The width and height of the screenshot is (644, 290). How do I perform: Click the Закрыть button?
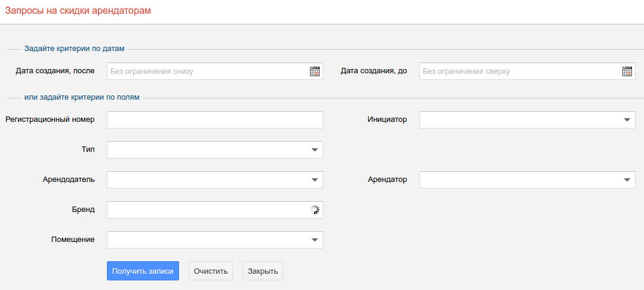[x=263, y=271]
